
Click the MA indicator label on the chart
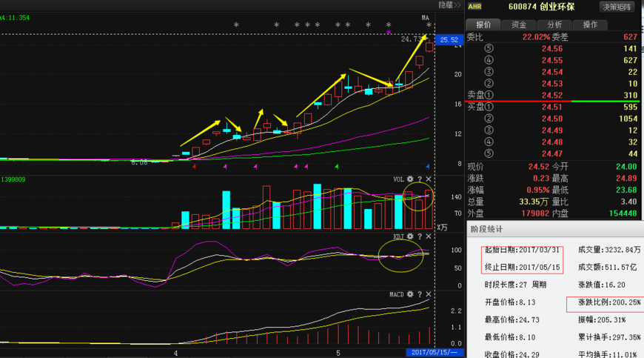pos(425,18)
